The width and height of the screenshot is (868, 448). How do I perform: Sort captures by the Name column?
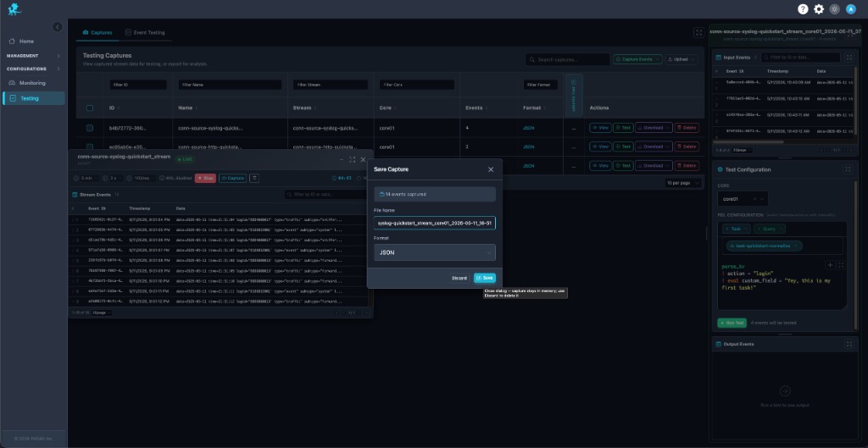[186, 108]
